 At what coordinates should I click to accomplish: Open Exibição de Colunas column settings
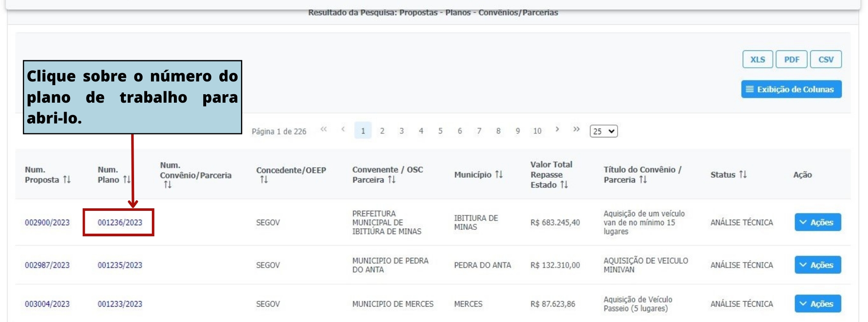pyautogui.click(x=791, y=90)
